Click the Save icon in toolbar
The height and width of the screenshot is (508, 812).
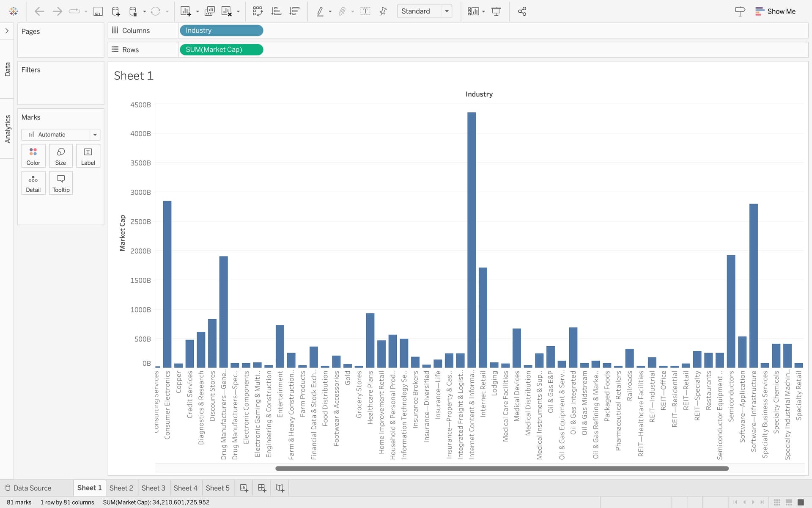click(98, 11)
